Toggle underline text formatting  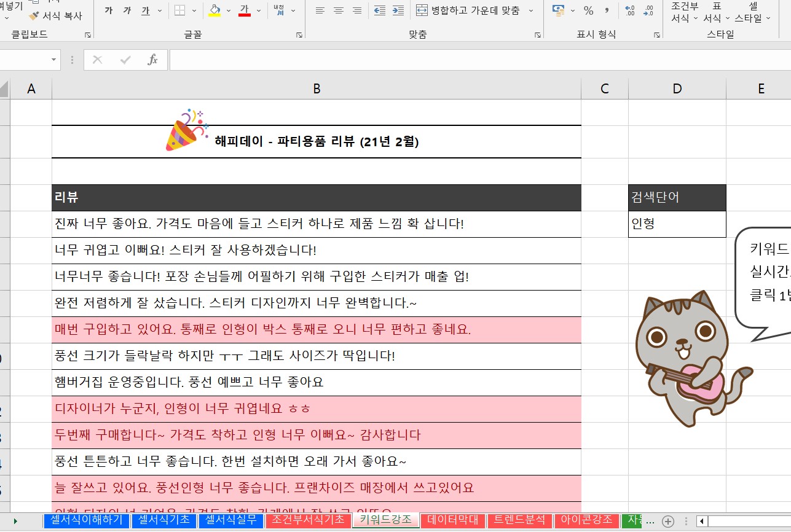pyautogui.click(x=146, y=11)
